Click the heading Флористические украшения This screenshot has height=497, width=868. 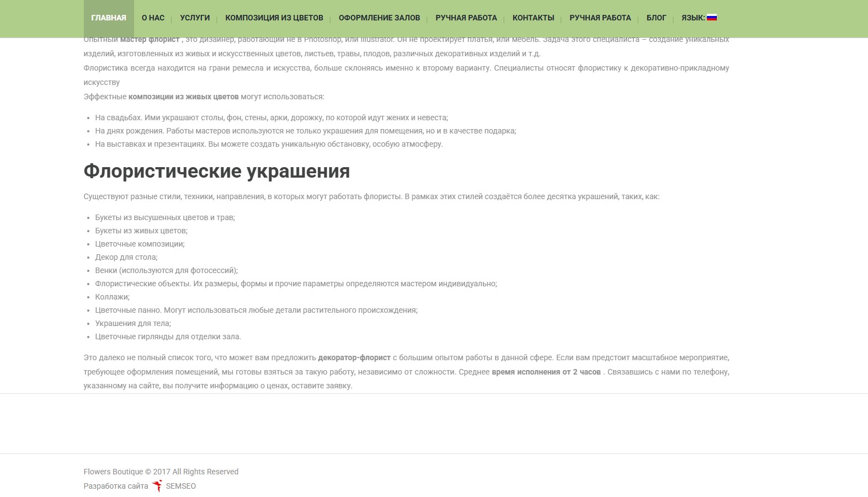click(217, 171)
